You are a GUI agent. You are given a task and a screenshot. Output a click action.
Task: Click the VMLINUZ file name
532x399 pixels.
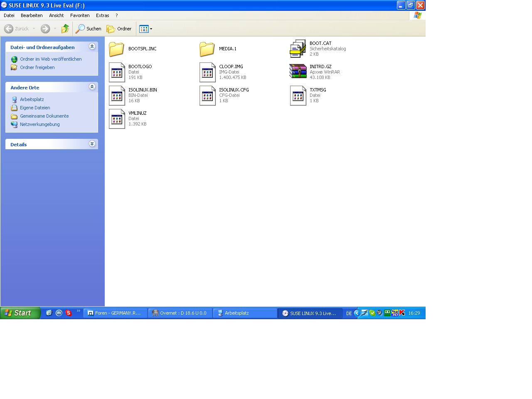pos(138,113)
